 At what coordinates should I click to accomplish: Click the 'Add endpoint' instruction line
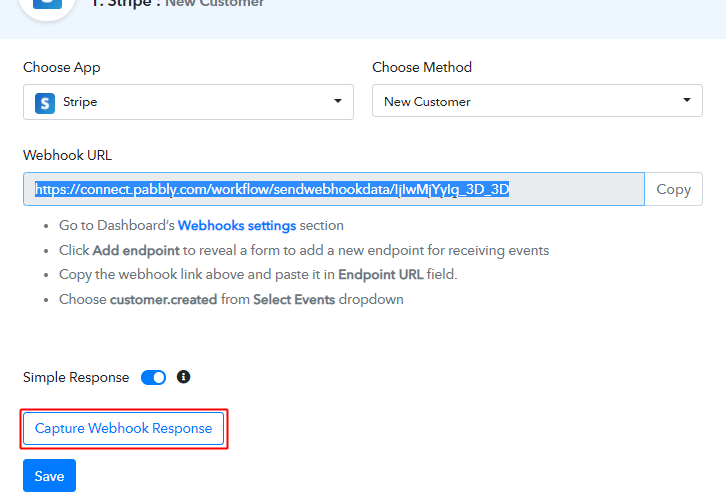pos(304,250)
